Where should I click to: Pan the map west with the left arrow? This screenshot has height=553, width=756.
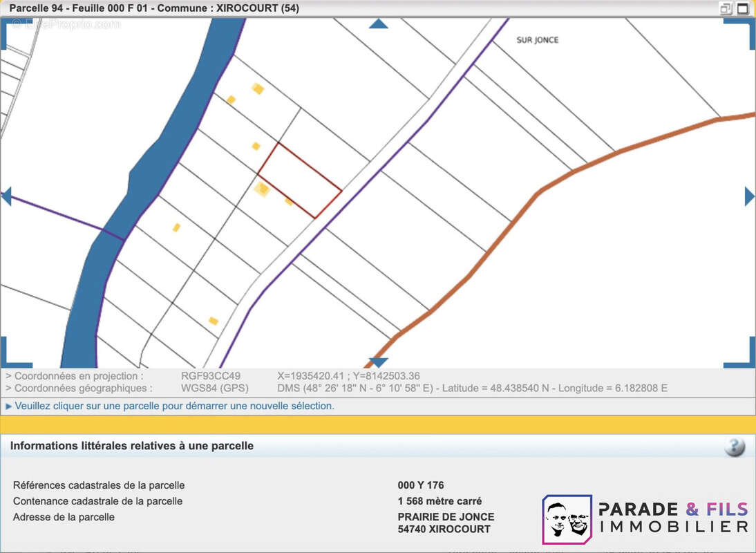click(6, 197)
